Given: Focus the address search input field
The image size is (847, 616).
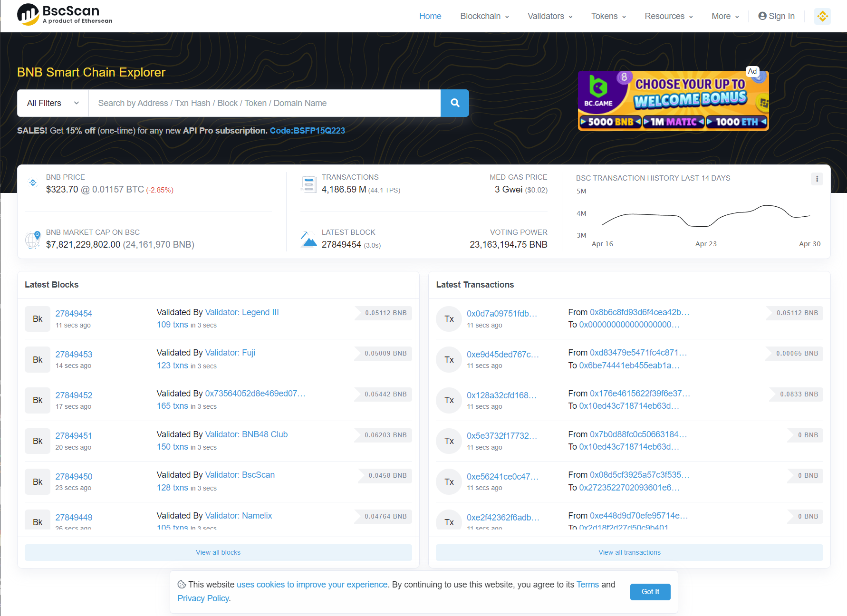Looking at the screenshot, I should click(x=265, y=103).
